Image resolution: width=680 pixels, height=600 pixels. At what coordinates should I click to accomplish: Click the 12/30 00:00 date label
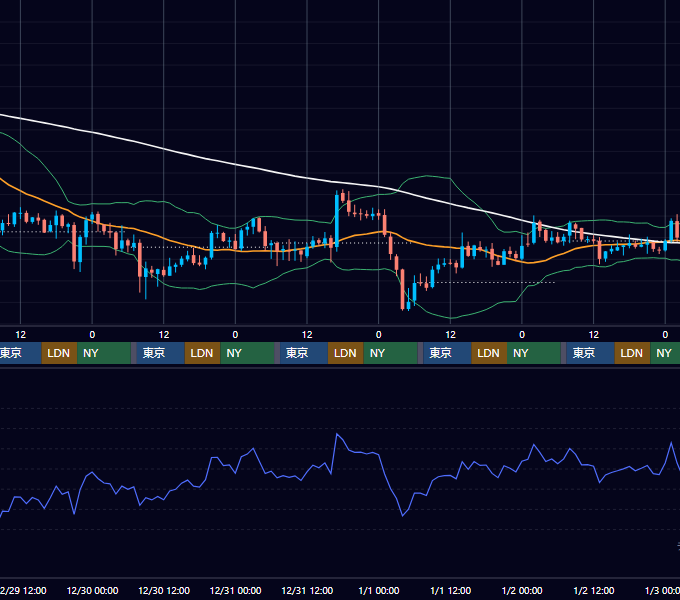pos(92,590)
